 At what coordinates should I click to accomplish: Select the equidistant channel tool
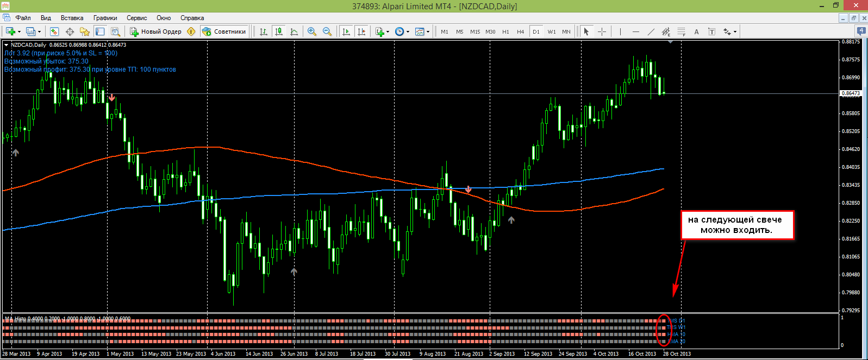(x=666, y=31)
